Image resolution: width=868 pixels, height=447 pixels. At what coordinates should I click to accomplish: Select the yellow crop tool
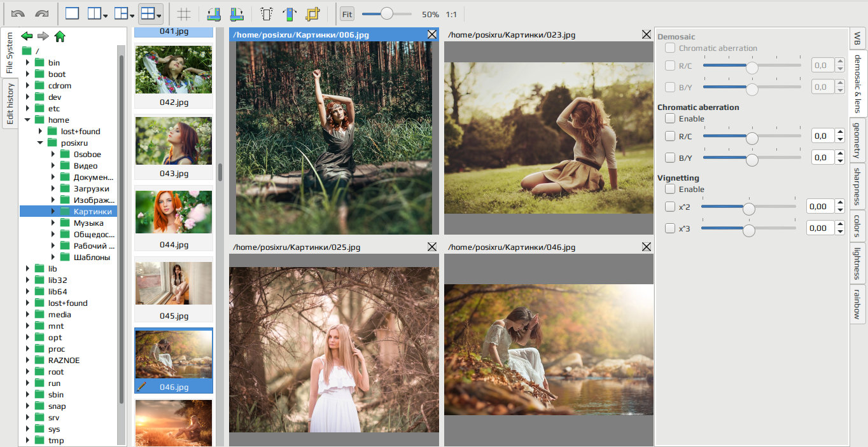(x=312, y=13)
